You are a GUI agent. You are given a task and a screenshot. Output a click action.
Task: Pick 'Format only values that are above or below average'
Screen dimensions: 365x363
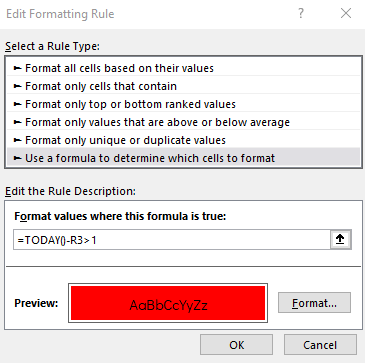tap(183, 122)
